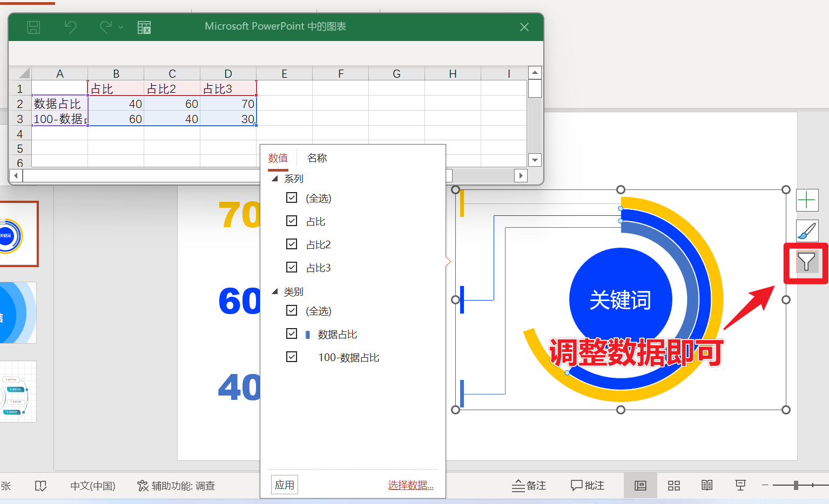Screen dimensions: 829x504
Task: Click the 数据占比 cell in A2
Action: click(x=60, y=104)
